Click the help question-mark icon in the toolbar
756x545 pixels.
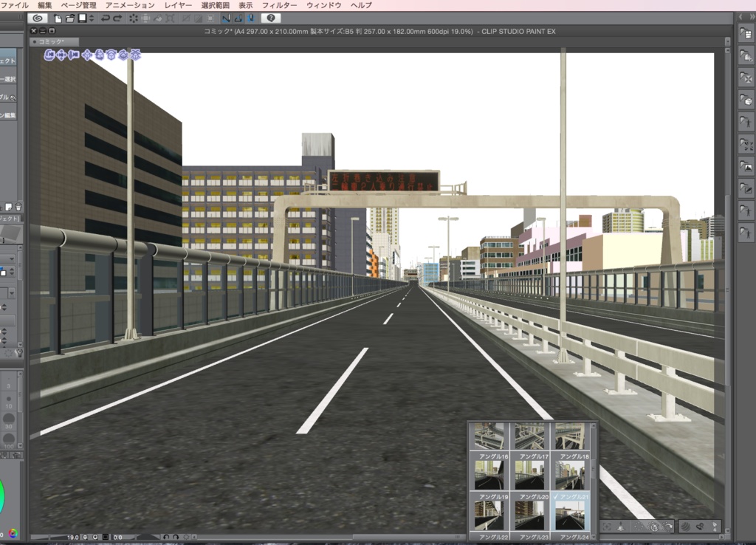272,18
